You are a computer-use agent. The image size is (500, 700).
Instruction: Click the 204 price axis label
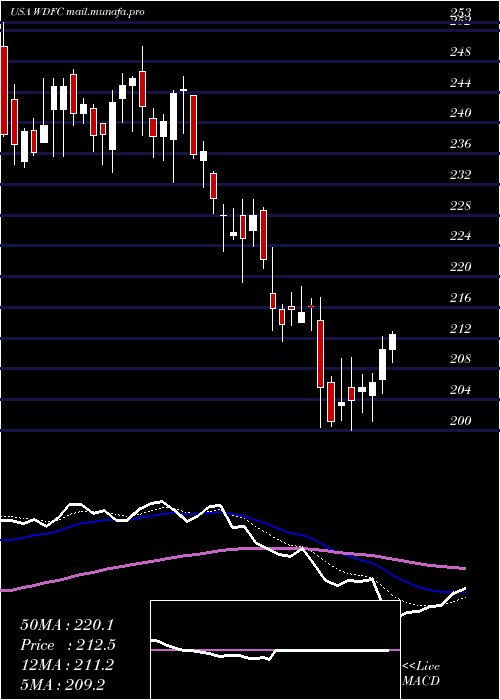461,390
